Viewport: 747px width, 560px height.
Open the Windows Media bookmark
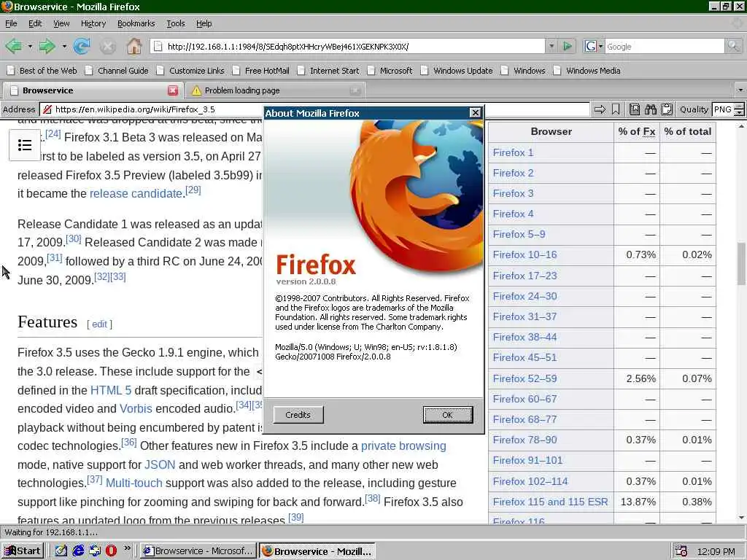[x=587, y=71]
